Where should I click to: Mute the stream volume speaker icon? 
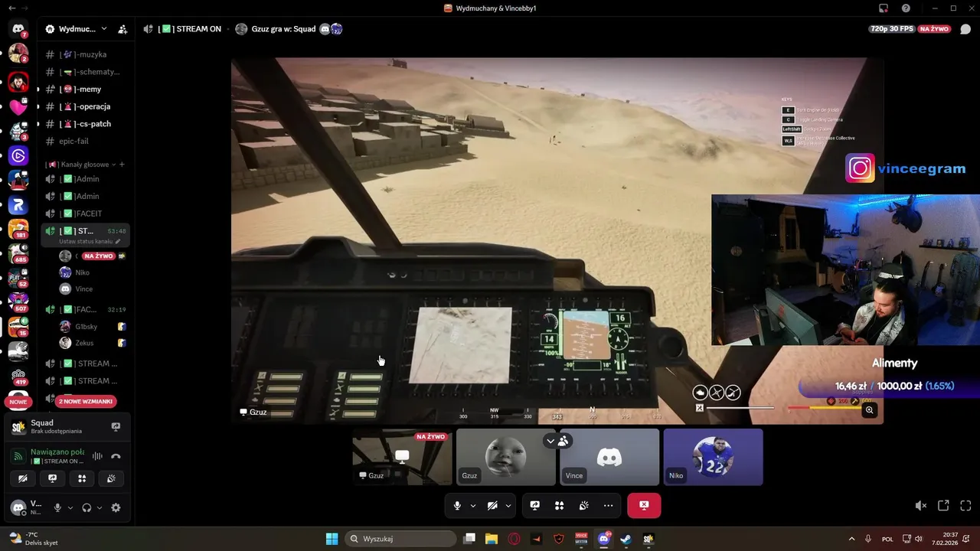pyautogui.click(x=921, y=505)
